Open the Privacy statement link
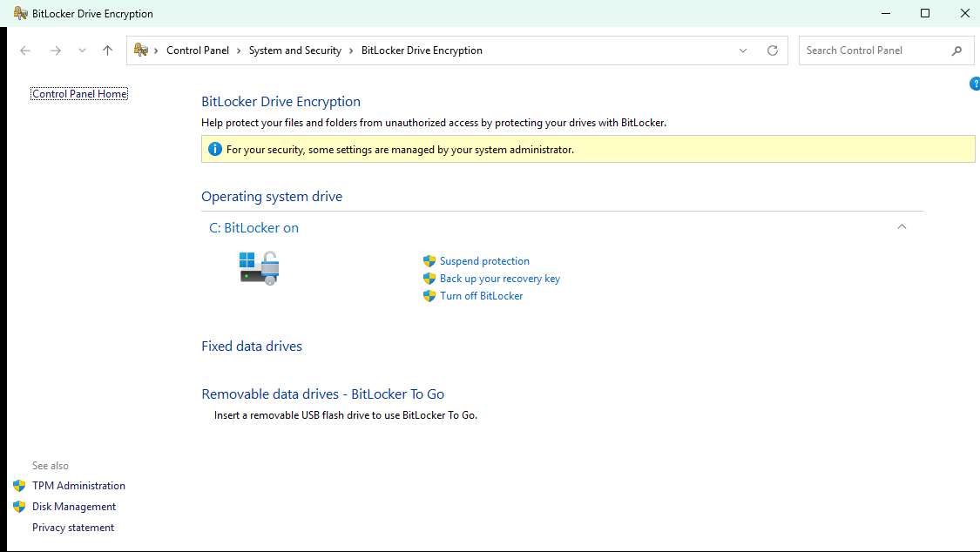The width and height of the screenshot is (980, 552). pyautogui.click(x=73, y=528)
